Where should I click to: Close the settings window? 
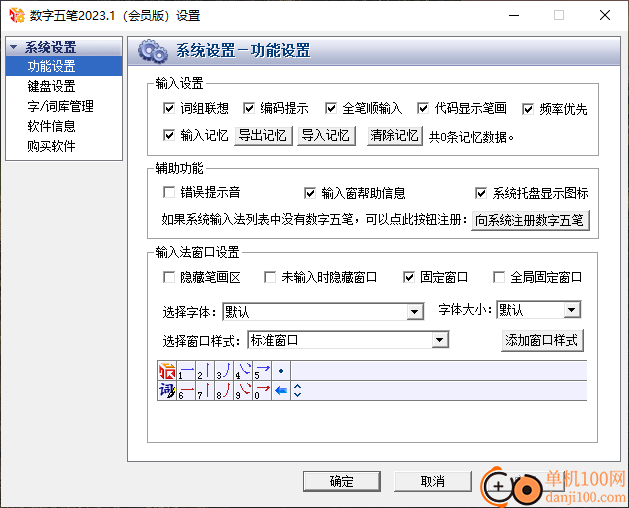[x=605, y=15]
